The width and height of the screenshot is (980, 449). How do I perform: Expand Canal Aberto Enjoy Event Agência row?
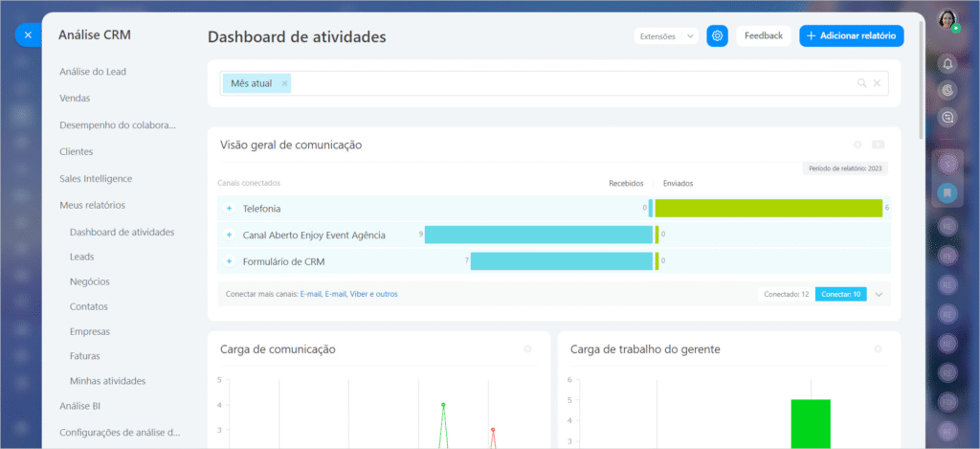[229, 235]
